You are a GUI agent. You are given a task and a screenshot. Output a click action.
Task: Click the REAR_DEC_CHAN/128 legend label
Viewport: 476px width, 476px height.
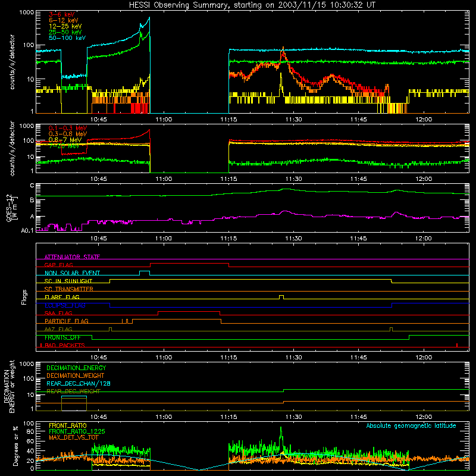(x=79, y=384)
